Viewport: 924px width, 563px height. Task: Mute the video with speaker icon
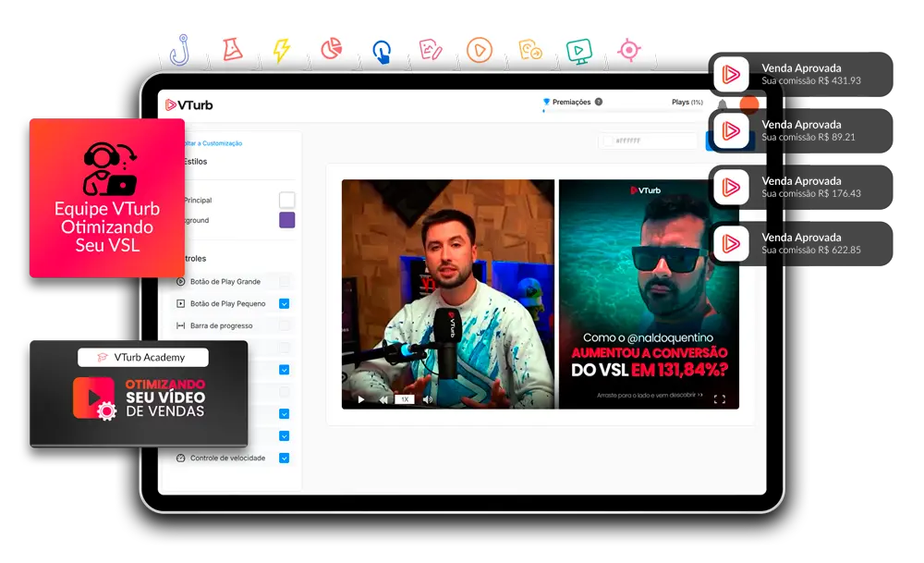coord(428,399)
